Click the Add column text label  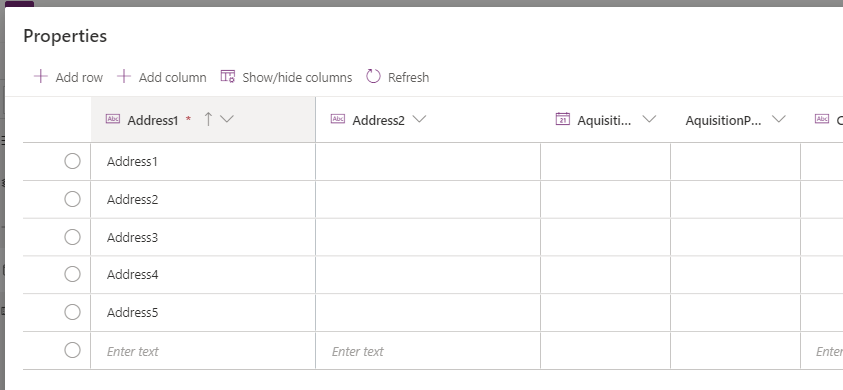click(173, 77)
